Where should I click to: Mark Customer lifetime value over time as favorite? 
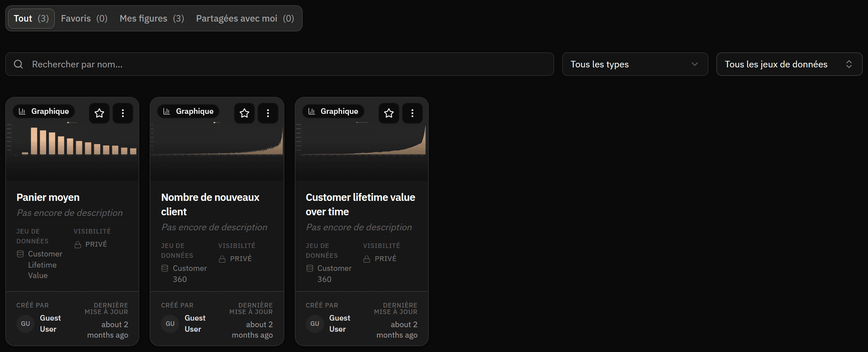click(389, 113)
